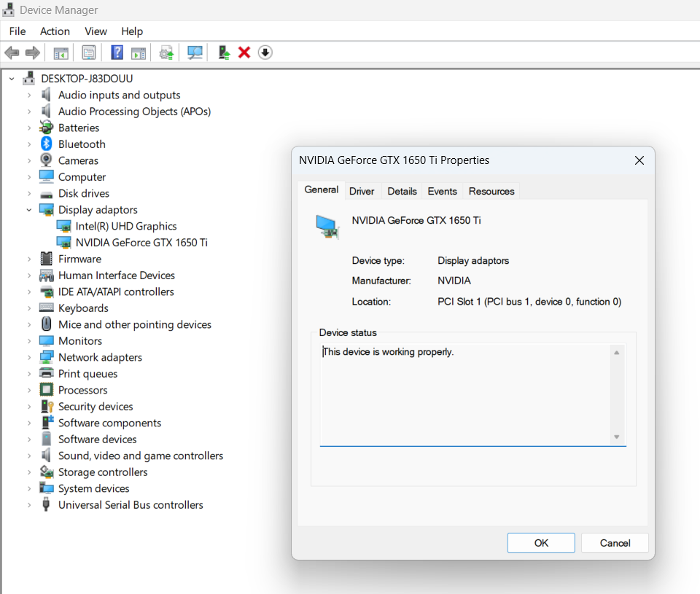Close the NVIDIA Properties dialog
700x594 pixels.
[x=639, y=160]
